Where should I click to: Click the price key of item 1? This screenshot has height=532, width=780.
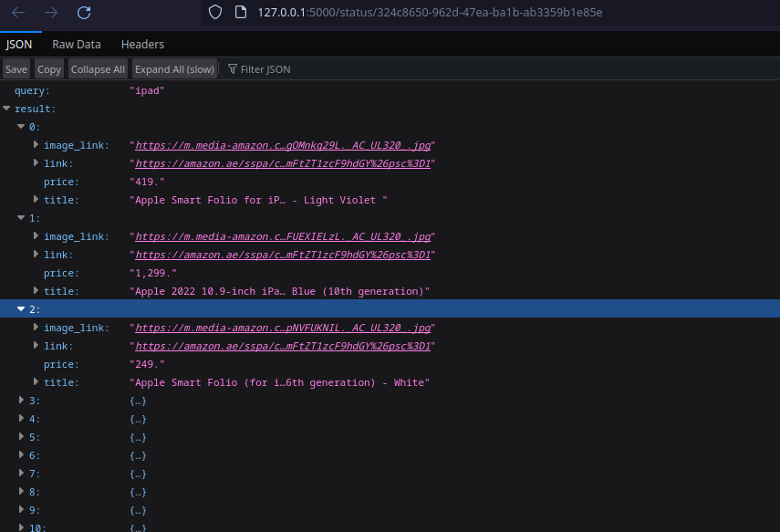click(61, 273)
